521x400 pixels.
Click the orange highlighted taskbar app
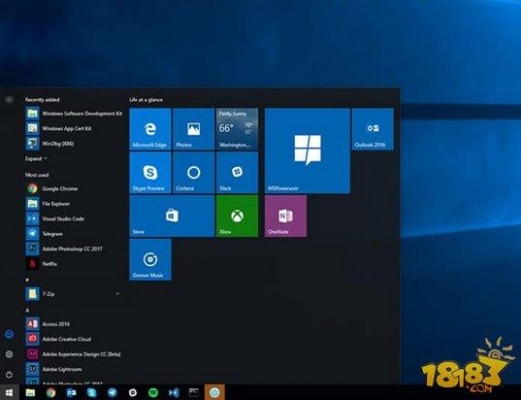pos(215,392)
